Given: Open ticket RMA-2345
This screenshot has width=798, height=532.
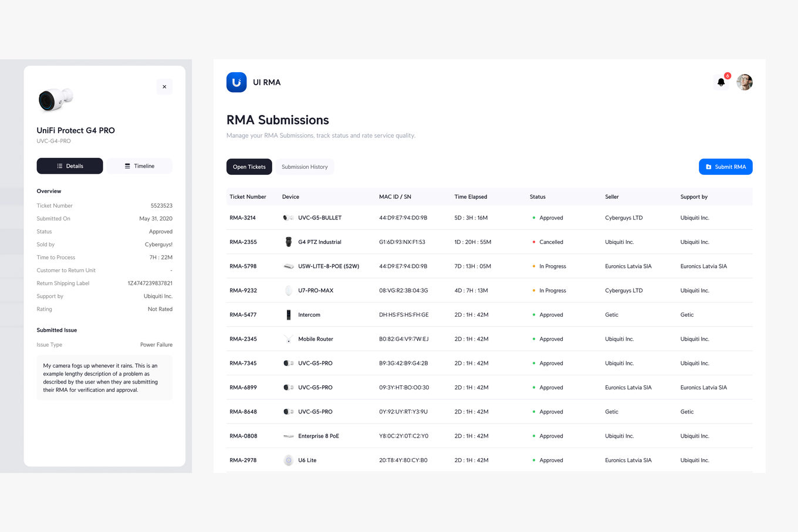Looking at the screenshot, I should [243, 339].
